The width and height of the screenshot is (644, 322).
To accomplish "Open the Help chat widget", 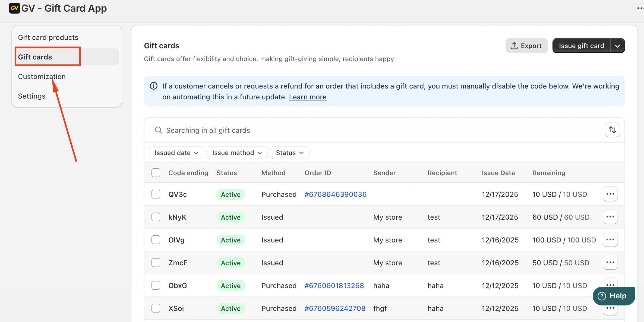I will tap(614, 296).
